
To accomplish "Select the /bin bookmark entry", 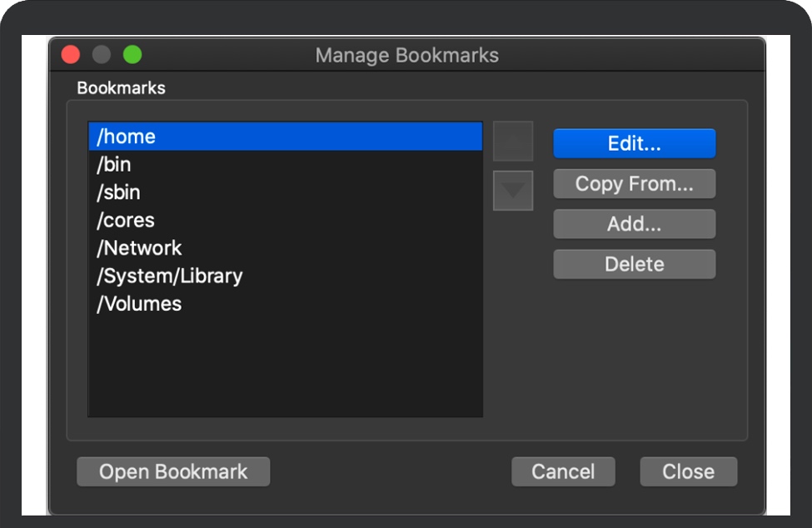I will pyautogui.click(x=285, y=165).
